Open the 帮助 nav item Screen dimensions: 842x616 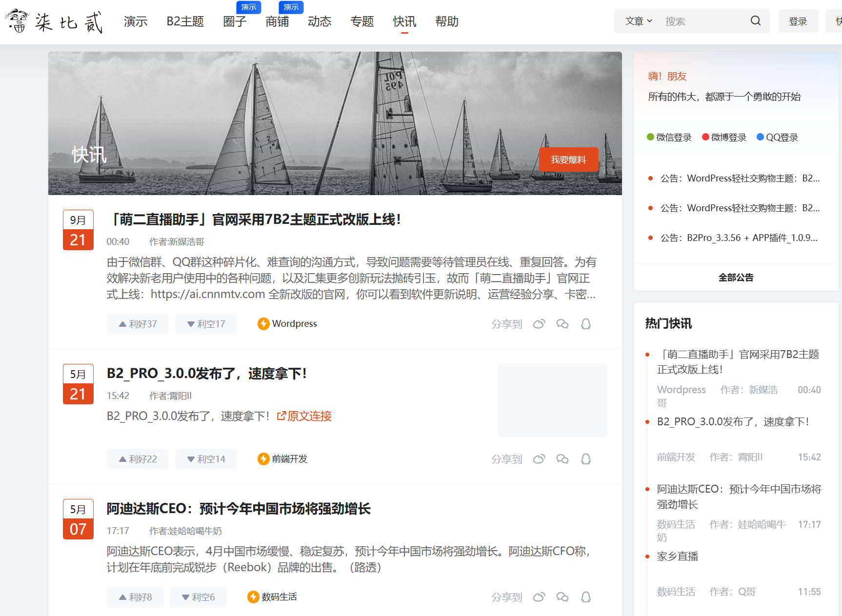click(447, 21)
